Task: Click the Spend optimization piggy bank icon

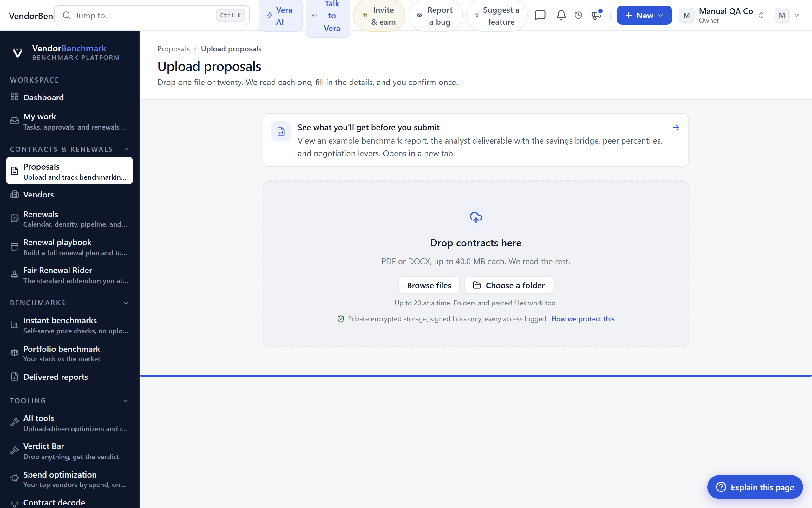Action: tap(14, 478)
